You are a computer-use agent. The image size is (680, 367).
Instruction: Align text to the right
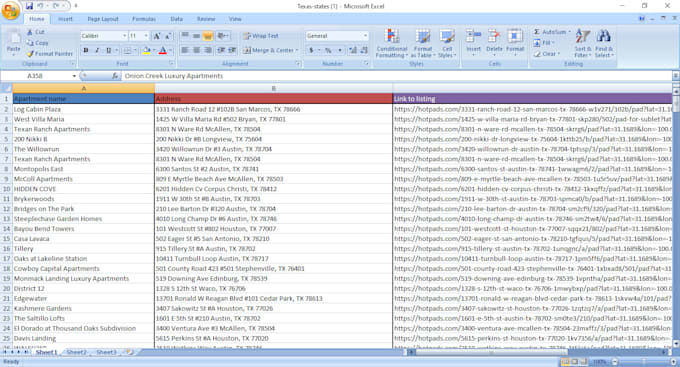point(208,50)
